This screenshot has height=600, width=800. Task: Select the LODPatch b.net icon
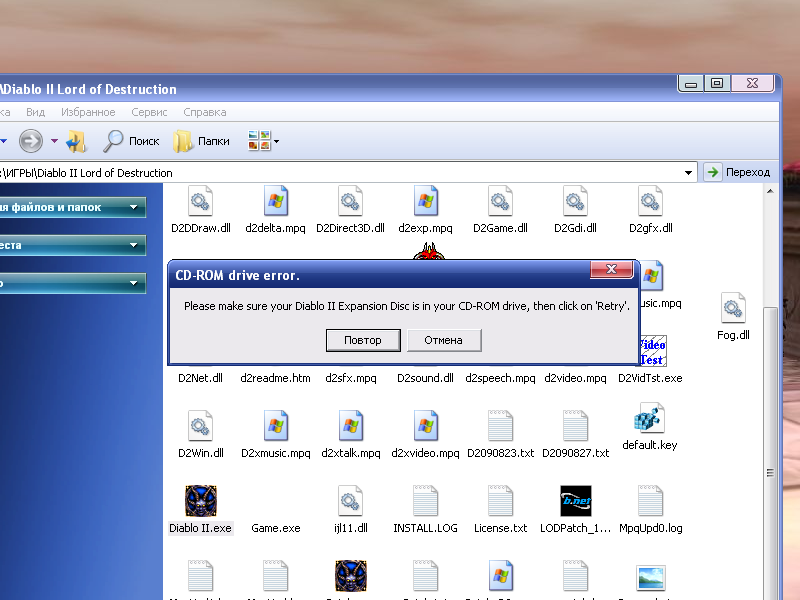point(576,501)
